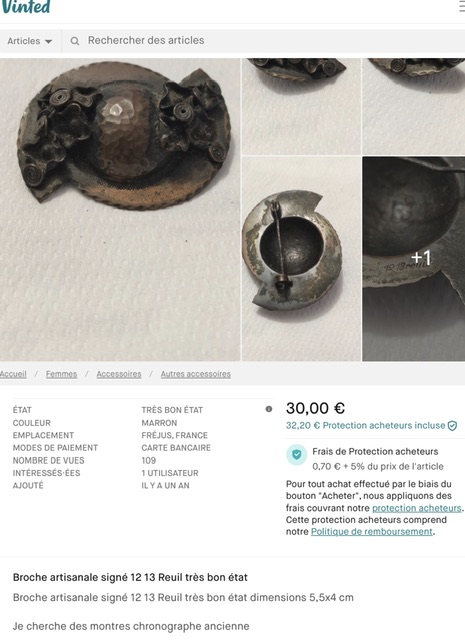This screenshot has width=465, height=640.
Task: Focus the Rechercher des articles field
Action: [263, 41]
